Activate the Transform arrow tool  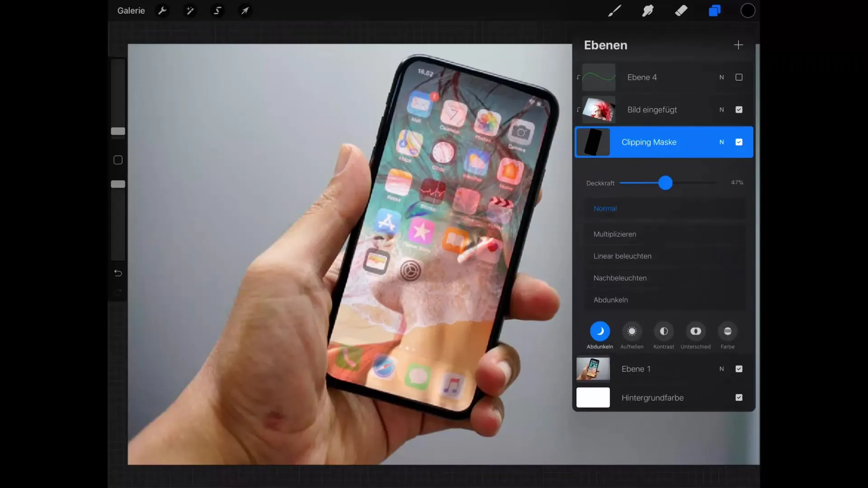click(x=245, y=10)
